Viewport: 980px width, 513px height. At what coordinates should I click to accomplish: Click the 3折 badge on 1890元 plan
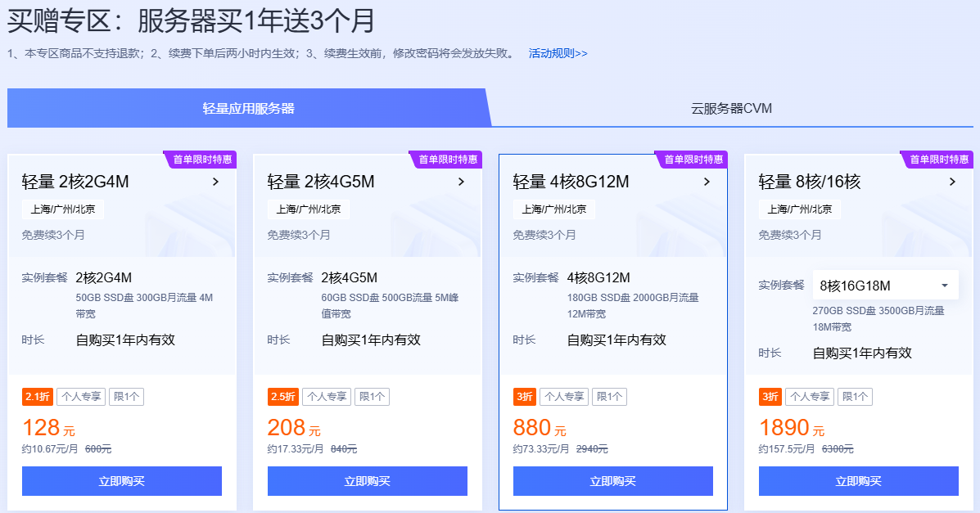[770, 397]
